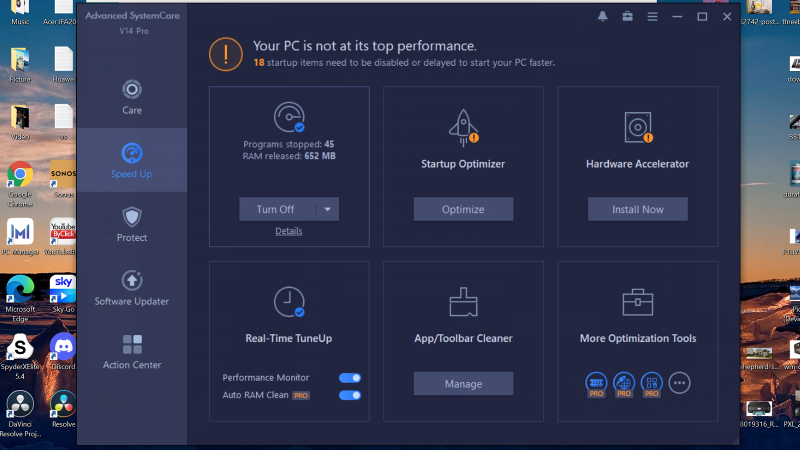Open the Sonos desktop shortcut
This screenshot has height=450, width=800.
tap(63, 180)
